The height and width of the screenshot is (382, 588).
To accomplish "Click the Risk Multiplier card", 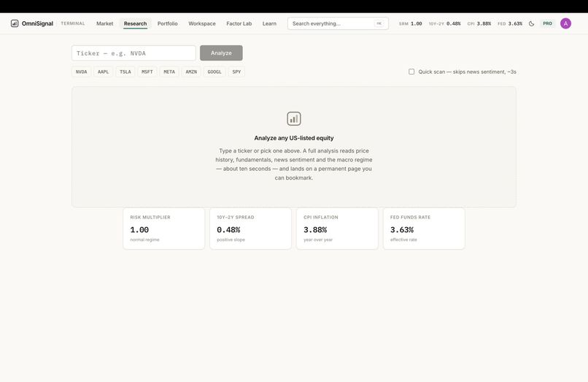I will tap(164, 229).
